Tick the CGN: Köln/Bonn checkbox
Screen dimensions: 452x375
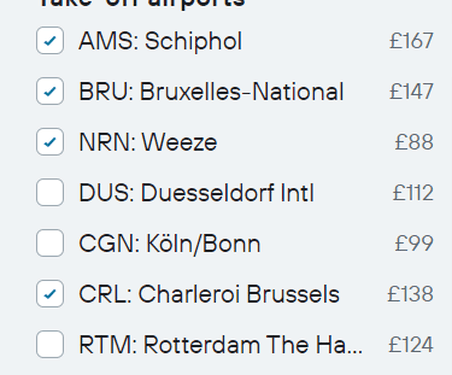click(x=50, y=243)
